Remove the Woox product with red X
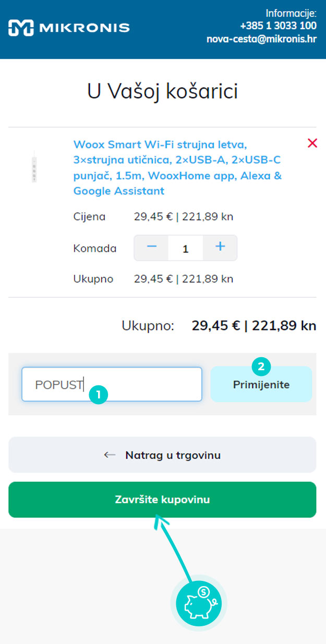The width and height of the screenshot is (326, 644). click(x=312, y=143)
